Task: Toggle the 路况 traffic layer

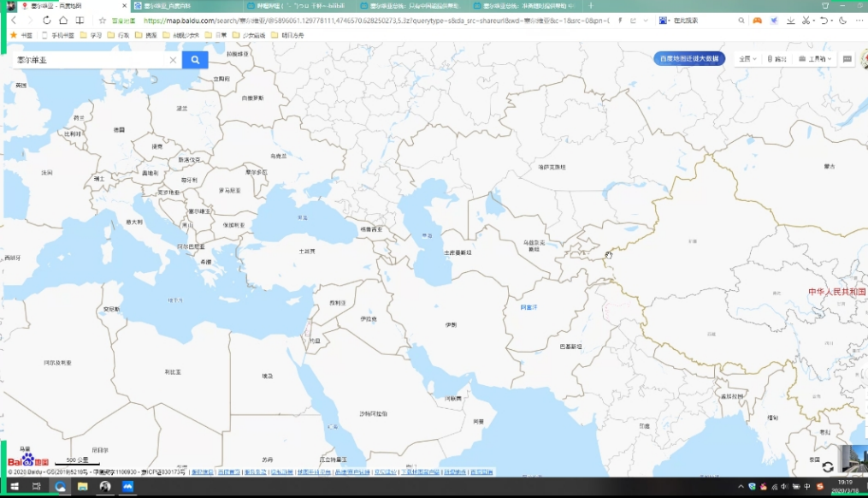Action: (x=776, y=59)
